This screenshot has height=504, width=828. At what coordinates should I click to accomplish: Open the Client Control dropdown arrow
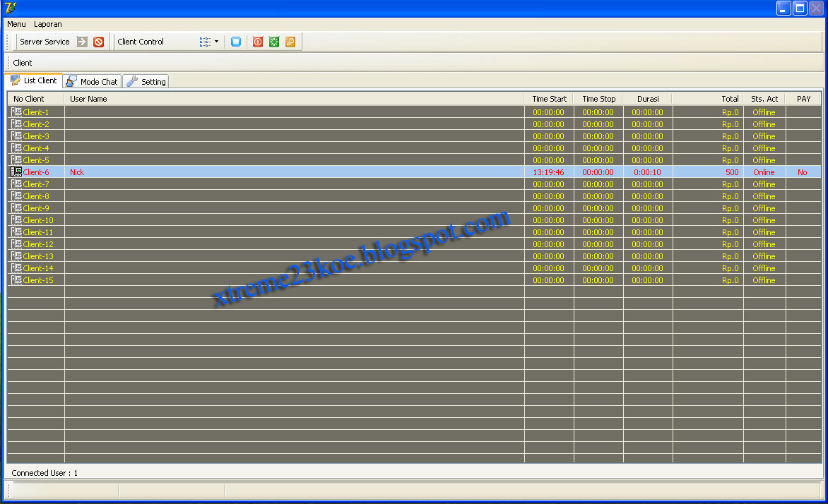pyautogui.click(x=217, y=42)
